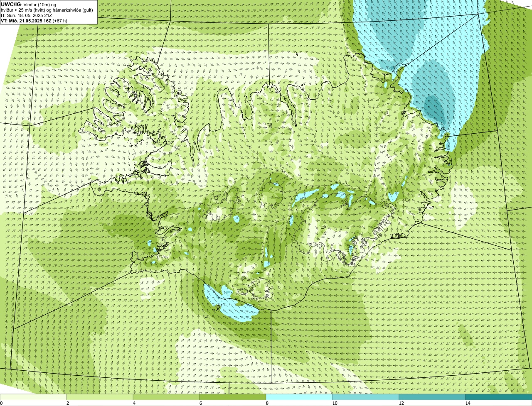Click the legend tick label '10'

pos(335,403)
